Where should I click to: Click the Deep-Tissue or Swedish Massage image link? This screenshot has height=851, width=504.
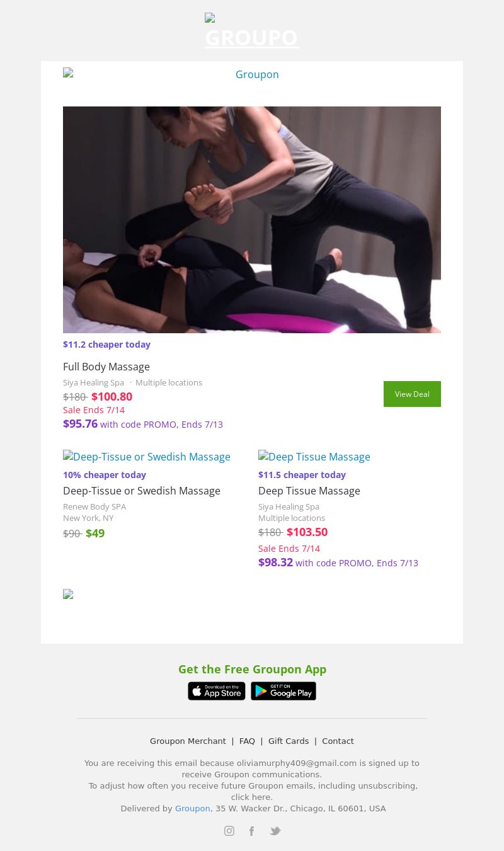click(147, 457)
